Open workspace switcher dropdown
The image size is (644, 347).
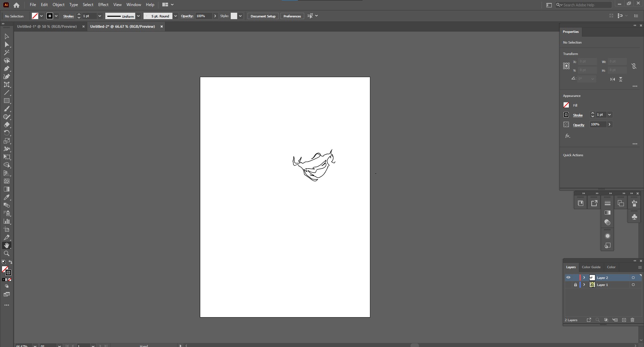pyautogui.click(x=168, y=5)
